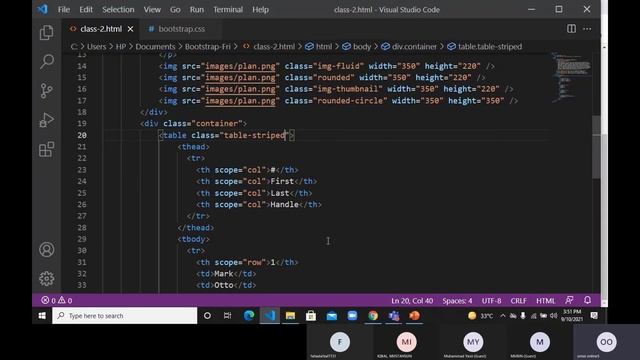Screen dimensions: 640x360
Task: Open the Source Control view
Action: [47, 91]
